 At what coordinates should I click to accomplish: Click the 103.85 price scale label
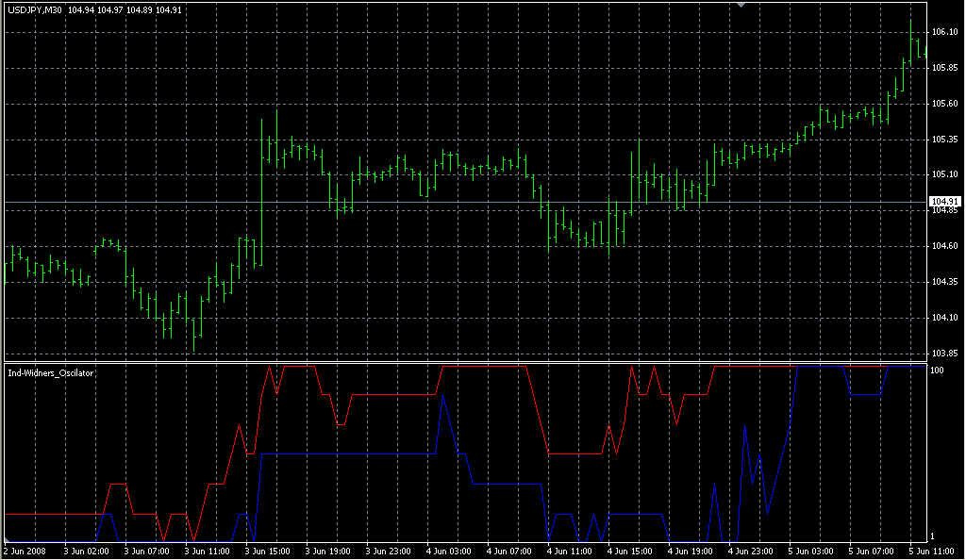click(944, 354)
